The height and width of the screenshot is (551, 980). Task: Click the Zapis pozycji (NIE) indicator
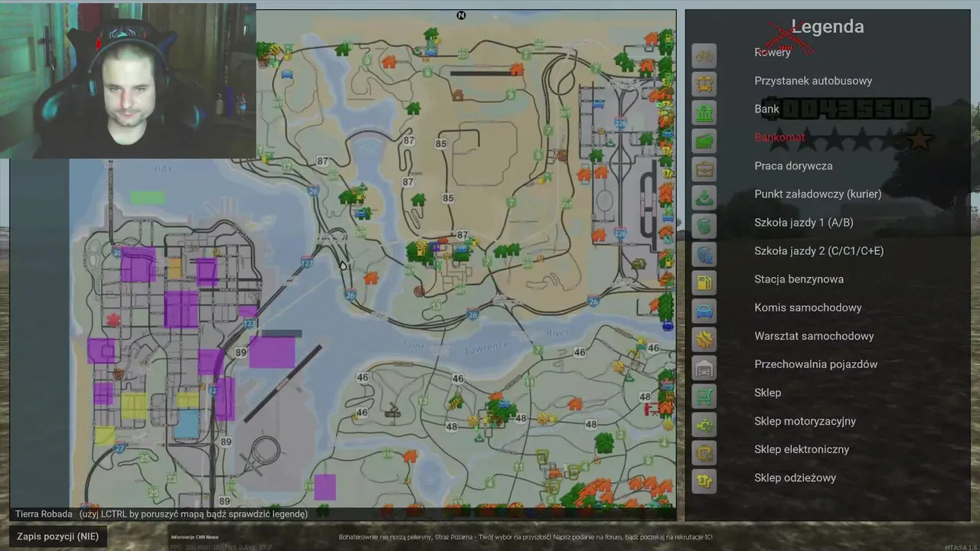click(x=58, y=536)
